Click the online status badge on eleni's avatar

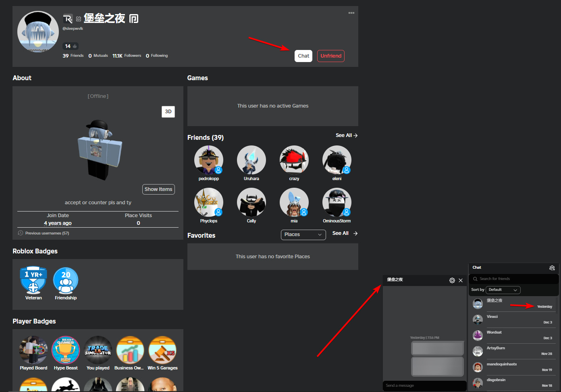[x=347, y=170]
